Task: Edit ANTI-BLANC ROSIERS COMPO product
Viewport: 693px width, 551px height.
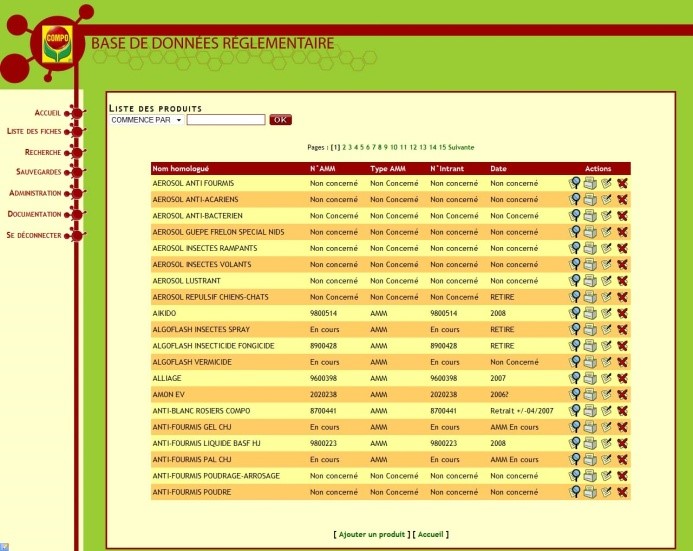Action: (606, 410)
